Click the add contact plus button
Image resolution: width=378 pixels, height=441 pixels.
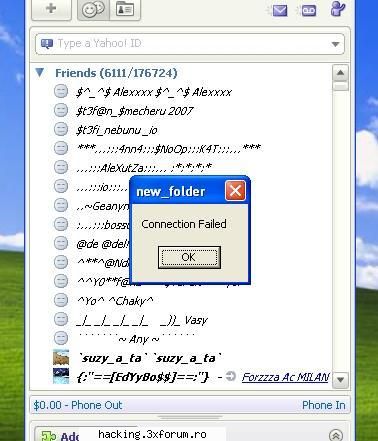[51, 9]
